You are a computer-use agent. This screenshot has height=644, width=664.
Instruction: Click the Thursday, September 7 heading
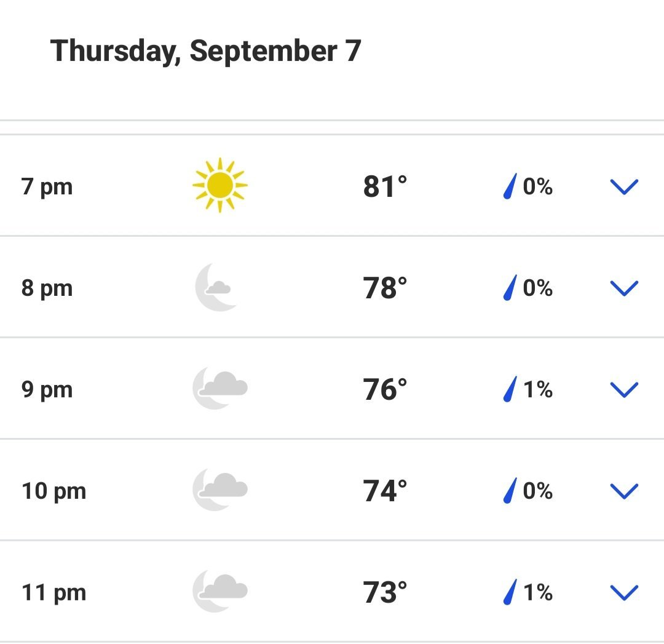[x=205, y=50]
